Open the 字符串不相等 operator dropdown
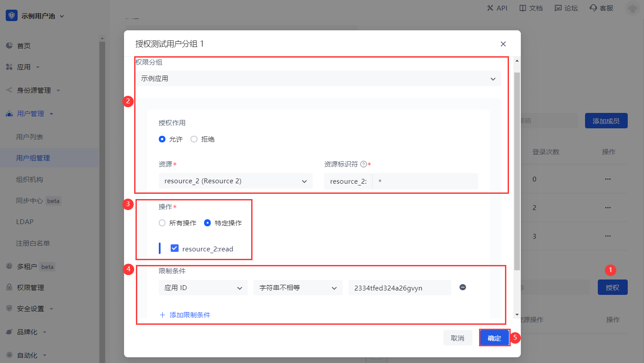The image size is (644, 363). (x=298, y=288)
